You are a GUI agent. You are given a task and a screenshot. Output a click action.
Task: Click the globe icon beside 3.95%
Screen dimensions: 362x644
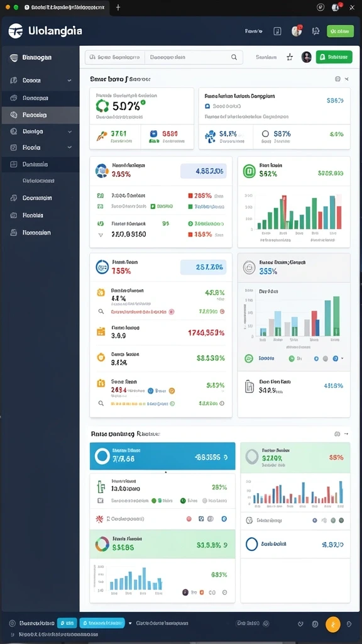point(102,170)
